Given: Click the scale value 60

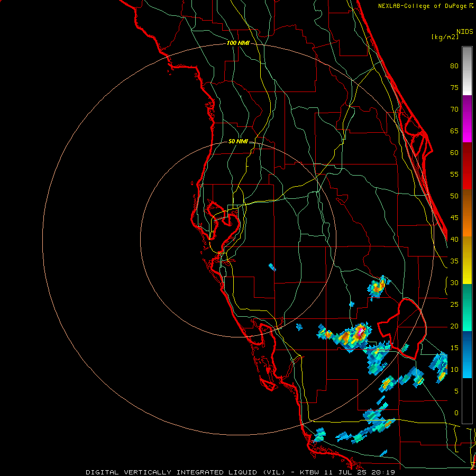Looking at the screenshot, I should [454, 153].
